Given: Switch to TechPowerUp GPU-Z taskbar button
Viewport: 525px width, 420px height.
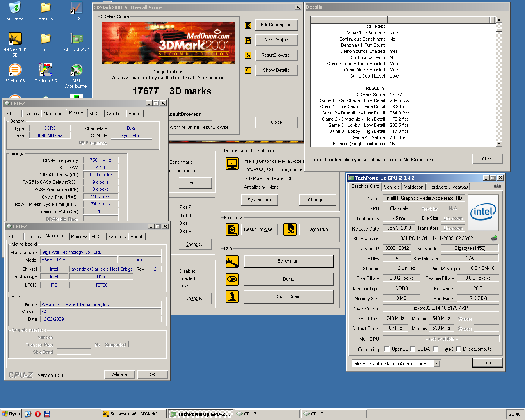Looking at the screenshot, I should pyautogui.click(x=201, y=414).
